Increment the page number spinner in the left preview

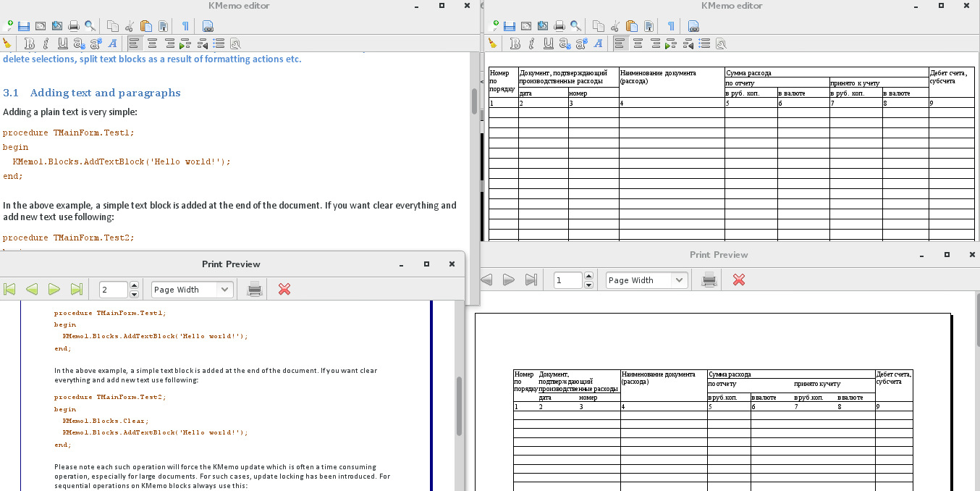pyautogui.click(x=134, y=286)
